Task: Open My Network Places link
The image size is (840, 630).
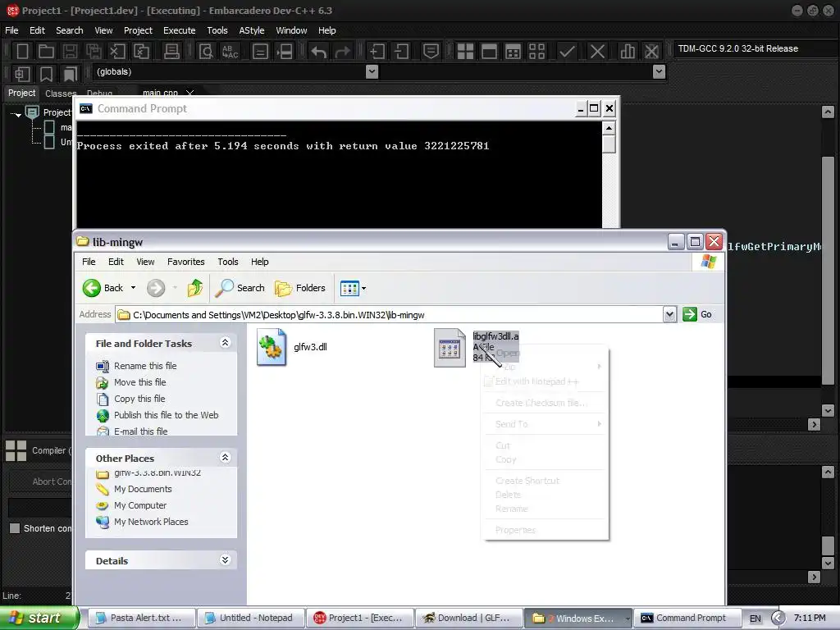Action: (x=151, y=522)
